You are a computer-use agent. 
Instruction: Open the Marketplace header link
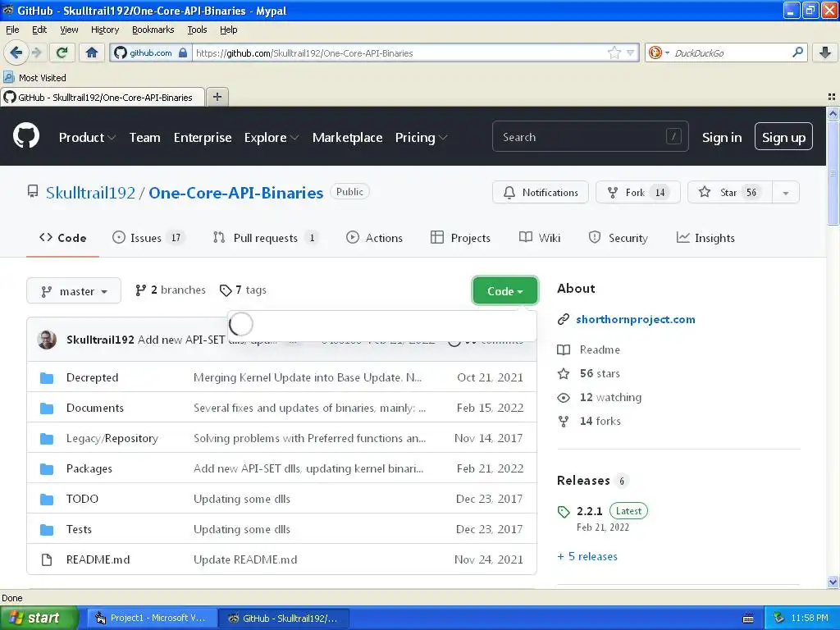pos(347,137)
